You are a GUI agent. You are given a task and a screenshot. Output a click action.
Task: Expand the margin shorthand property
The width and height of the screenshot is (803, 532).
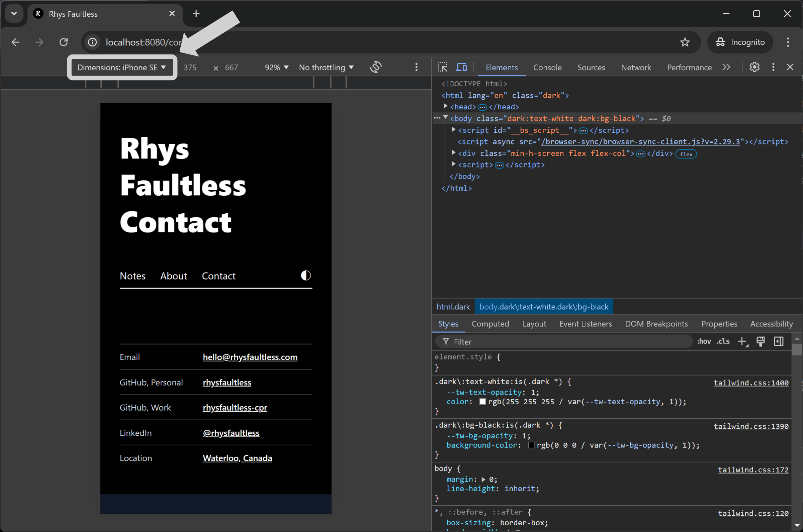click(483, 480)
